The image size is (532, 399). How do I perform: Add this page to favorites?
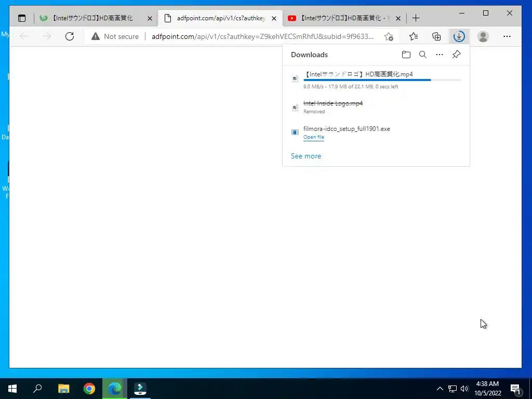click(x=389, y=36)
